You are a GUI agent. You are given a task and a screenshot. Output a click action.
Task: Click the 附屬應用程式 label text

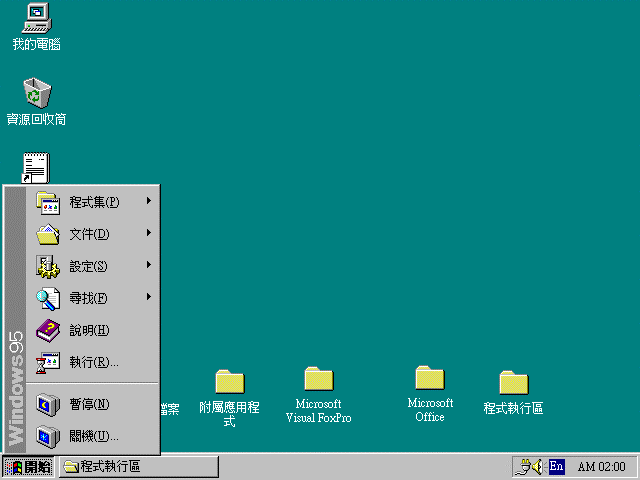click(x=229, y=414)
